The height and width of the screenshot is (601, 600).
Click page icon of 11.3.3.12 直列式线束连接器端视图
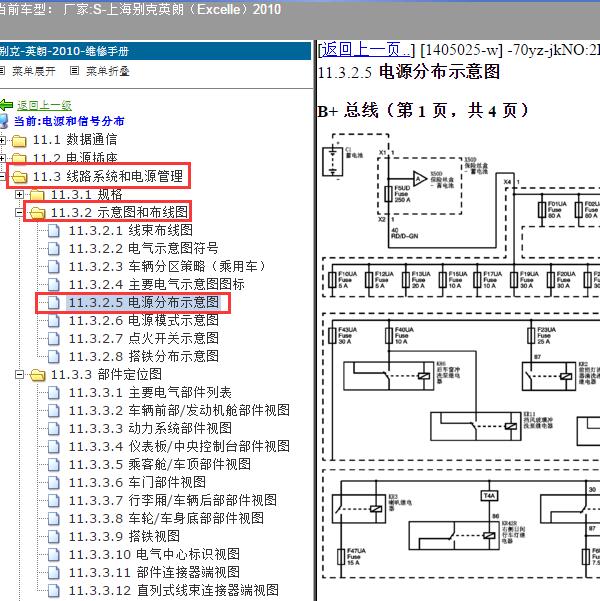pyautogui.click(x=54, y=591)
